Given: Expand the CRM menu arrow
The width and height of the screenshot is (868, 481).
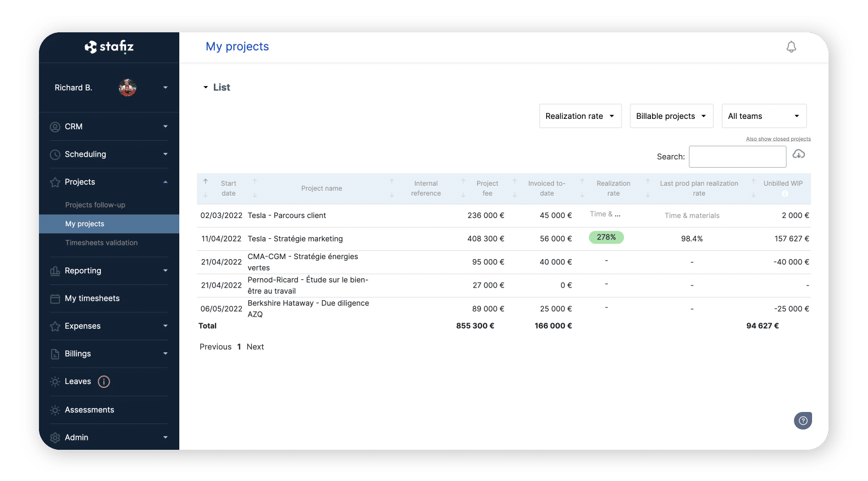Looking at the screenshot, I should pyautogui.click(x=165, y=127).
